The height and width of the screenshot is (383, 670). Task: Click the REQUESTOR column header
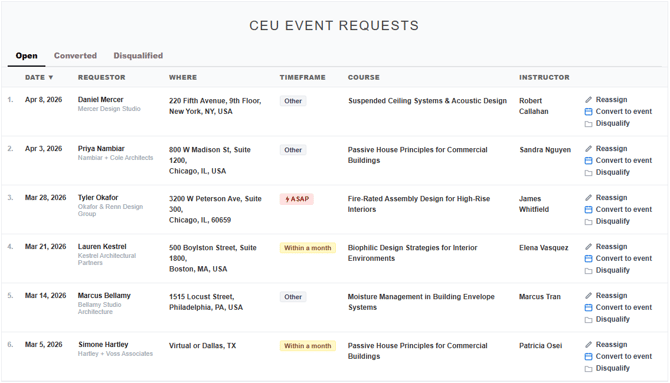click(x=102, y=77)
